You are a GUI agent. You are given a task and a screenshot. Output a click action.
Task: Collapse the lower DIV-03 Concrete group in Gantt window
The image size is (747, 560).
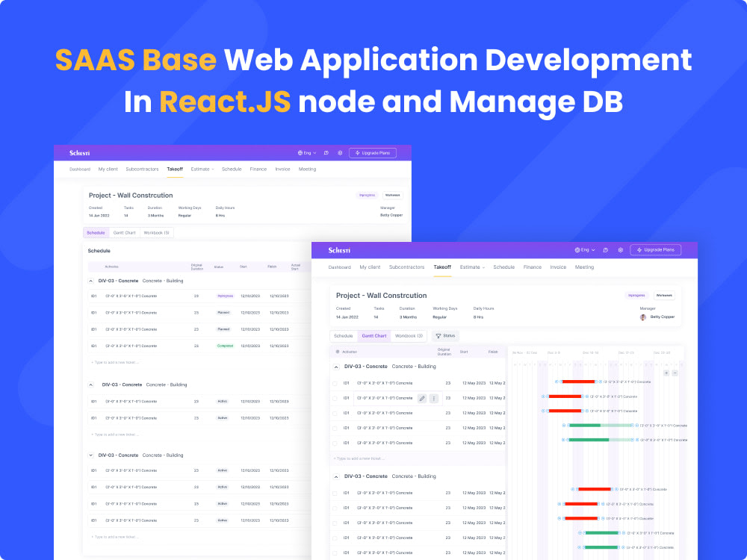coord(336,476)
